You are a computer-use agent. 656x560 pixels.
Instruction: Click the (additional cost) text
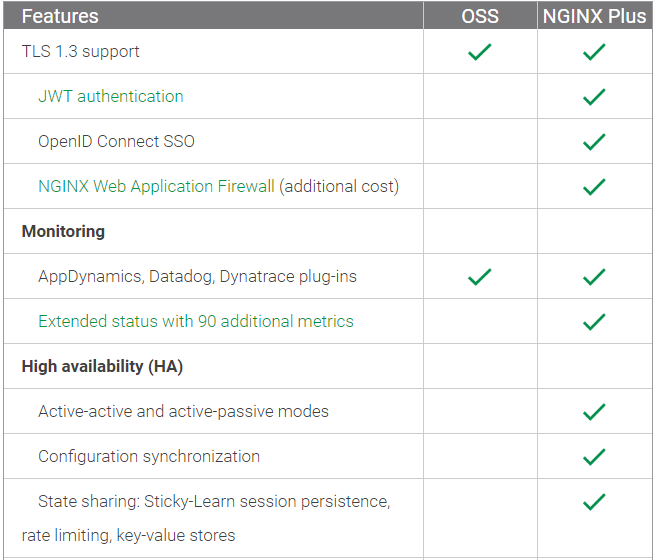pos(339,186)
